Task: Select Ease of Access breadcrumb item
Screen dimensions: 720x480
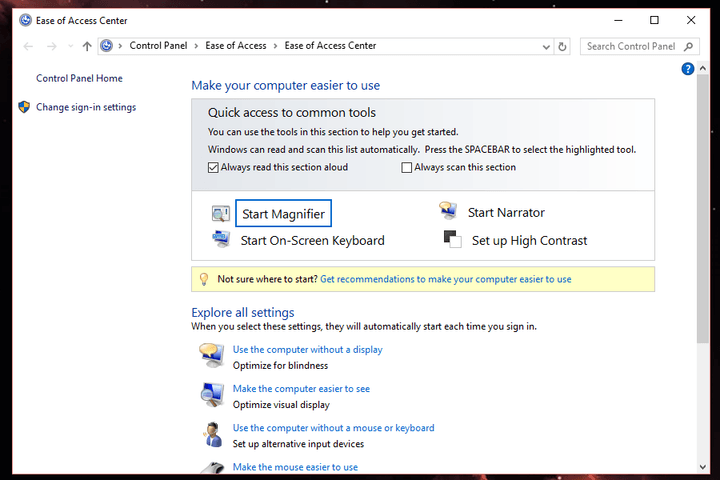Action: coord(236,45)
